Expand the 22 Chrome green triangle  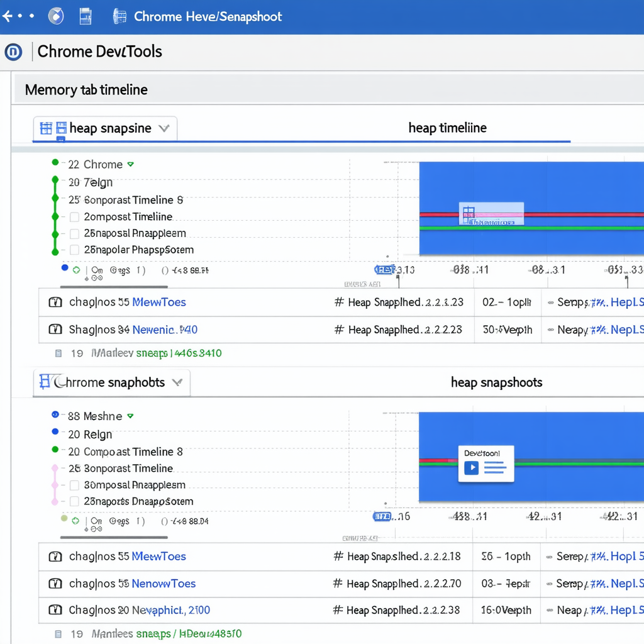[x=131, y=164]
